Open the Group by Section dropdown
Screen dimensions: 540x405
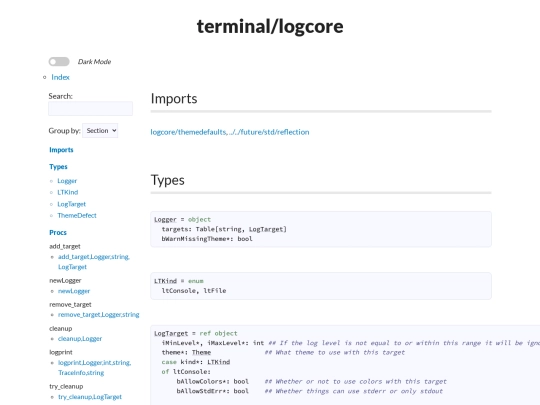(x=100, y=131)
